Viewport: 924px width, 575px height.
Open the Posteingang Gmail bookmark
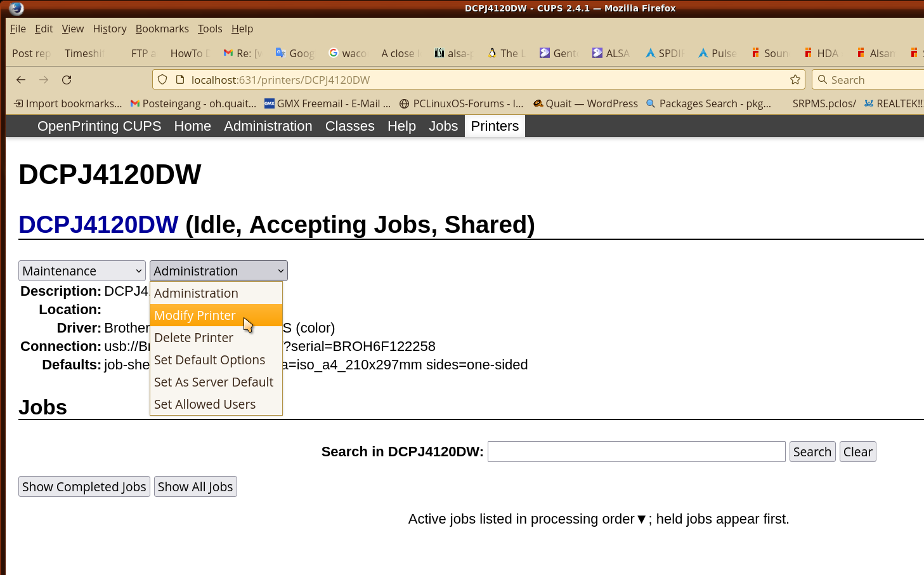point(193,104)
